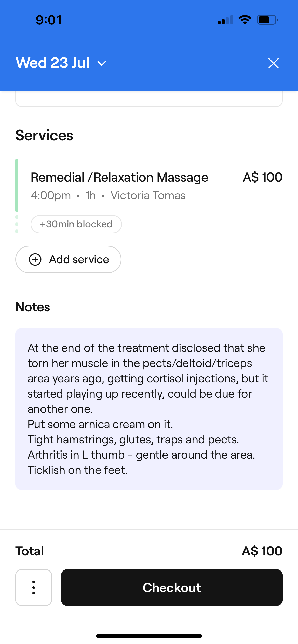This screenshot has width=298, height=644.
Task: Tap the Wi-Fi icon in status bar
Action: pyautogui.click(x=245, y=20)
